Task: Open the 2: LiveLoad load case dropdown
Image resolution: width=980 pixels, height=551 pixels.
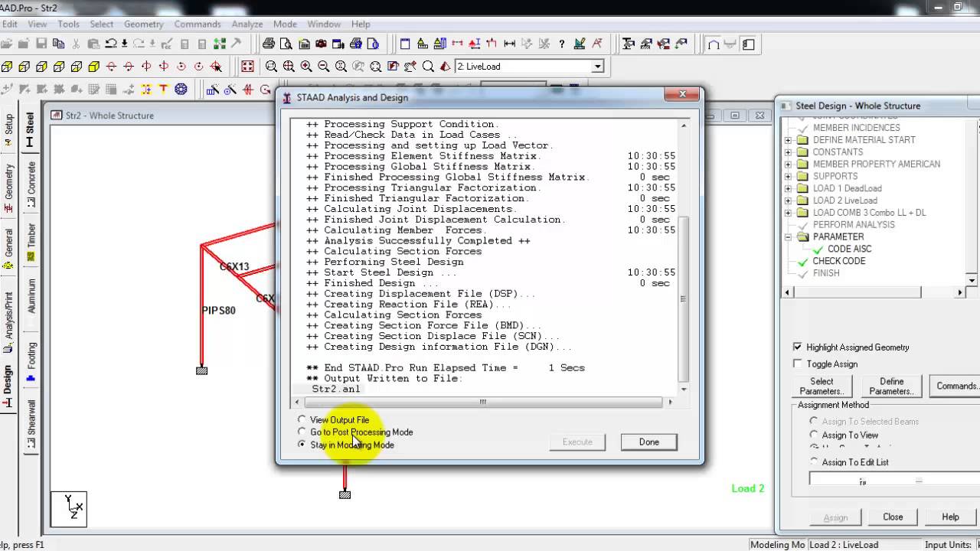Action: tap(598, 67)
